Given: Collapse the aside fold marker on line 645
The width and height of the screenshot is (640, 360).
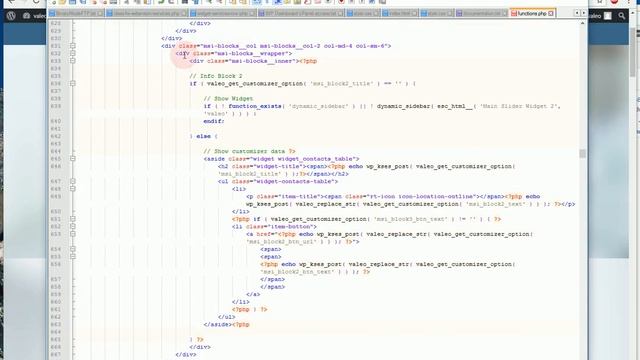Looking at the screenshot, I should pos(73,159).
